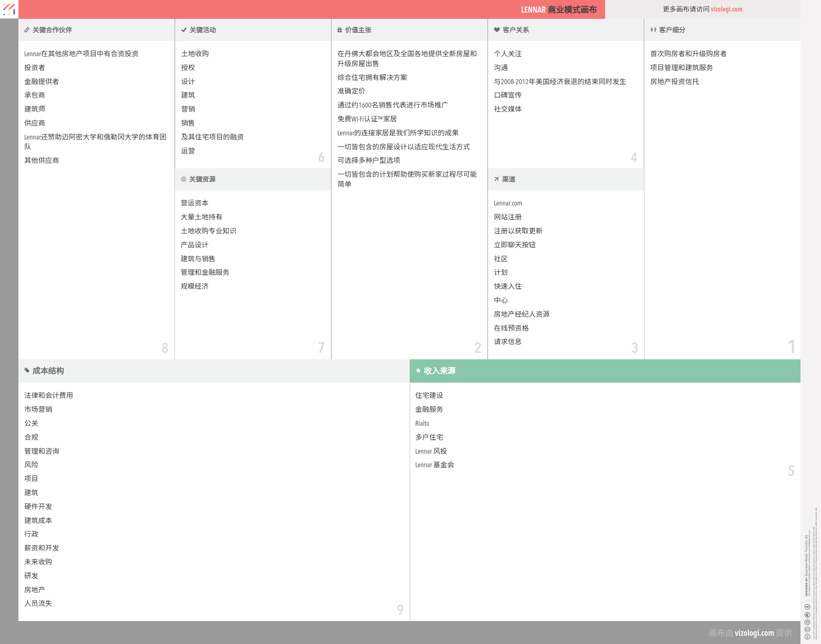Click the tag icon beside 成本结构

click(x=27, y=371)
